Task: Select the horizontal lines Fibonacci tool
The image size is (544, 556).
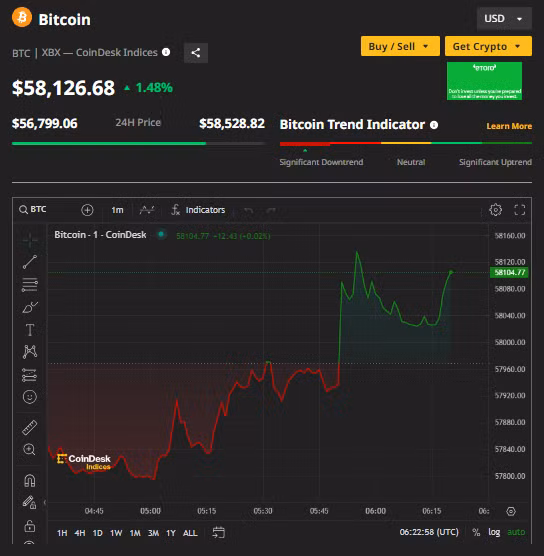Action: coord(30,285)
